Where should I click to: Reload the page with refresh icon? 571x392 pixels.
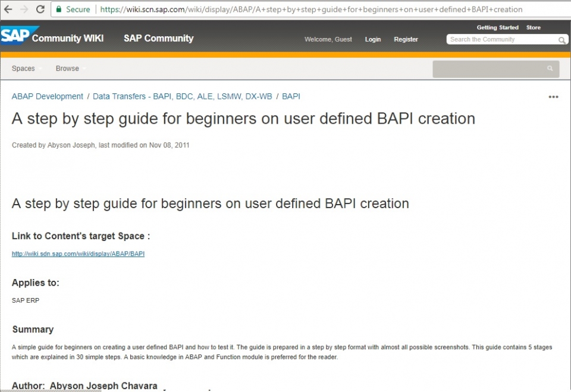[40, 10]
